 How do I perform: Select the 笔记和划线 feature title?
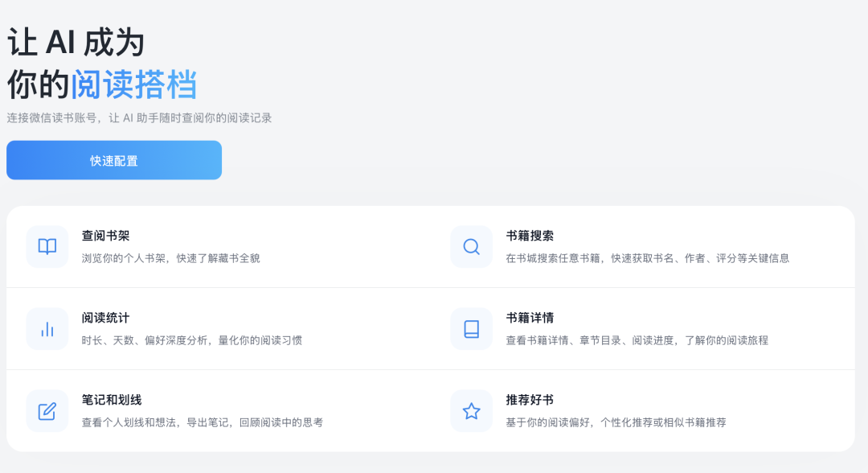coord(112,400)
